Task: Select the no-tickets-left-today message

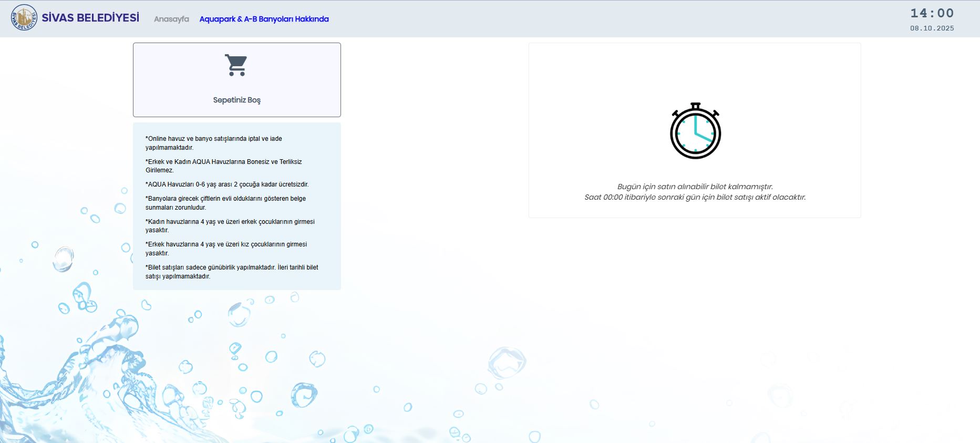Action: [695, 187]
